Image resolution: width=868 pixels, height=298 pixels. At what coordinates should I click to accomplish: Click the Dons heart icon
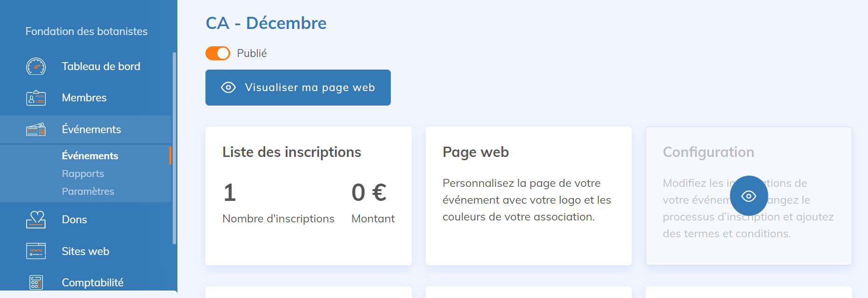[x=36, y=220]
